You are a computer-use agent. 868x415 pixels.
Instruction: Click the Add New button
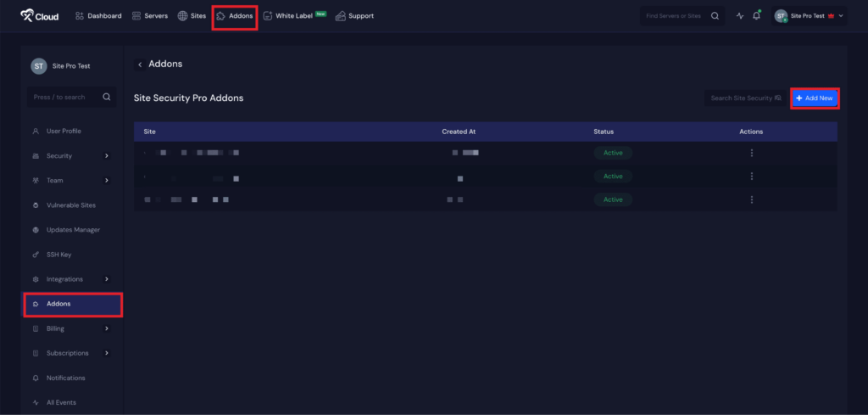[x=814, y=98]
